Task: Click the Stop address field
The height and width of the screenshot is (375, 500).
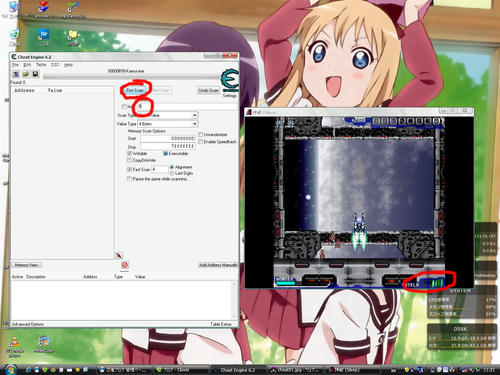Action: (x=167, y=146)
